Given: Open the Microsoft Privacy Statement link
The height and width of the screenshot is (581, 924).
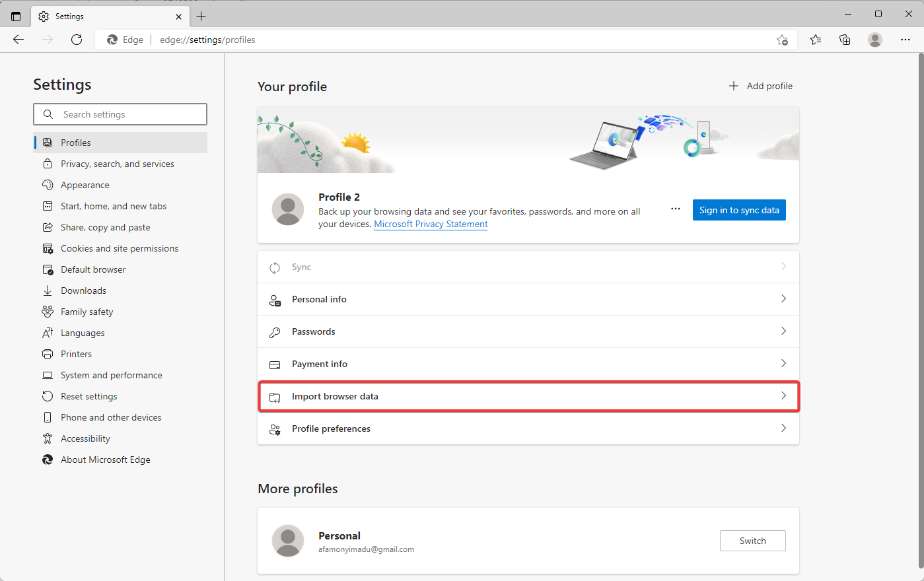Looking at the screenshot, I should click(431, 224).
